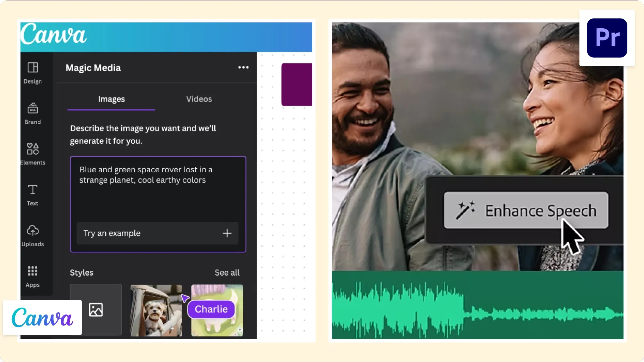Click the magic wand sparkle icon
This screenshot has width=644, height=362.
pos(465,210)
